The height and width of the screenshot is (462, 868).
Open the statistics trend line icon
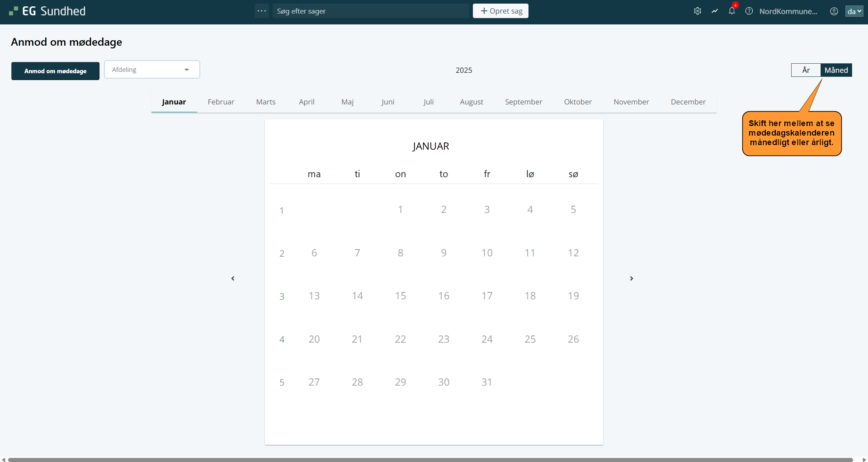tap(715, 11)
